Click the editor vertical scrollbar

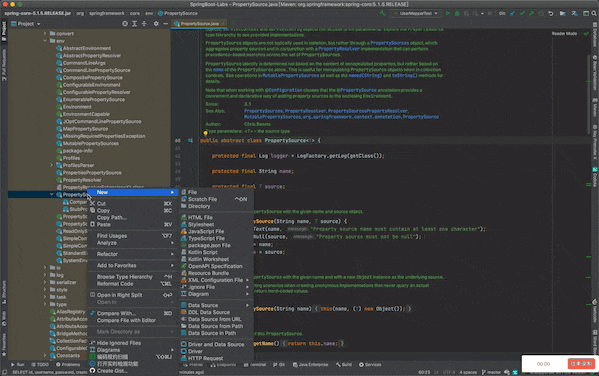[x=588, y=95]
